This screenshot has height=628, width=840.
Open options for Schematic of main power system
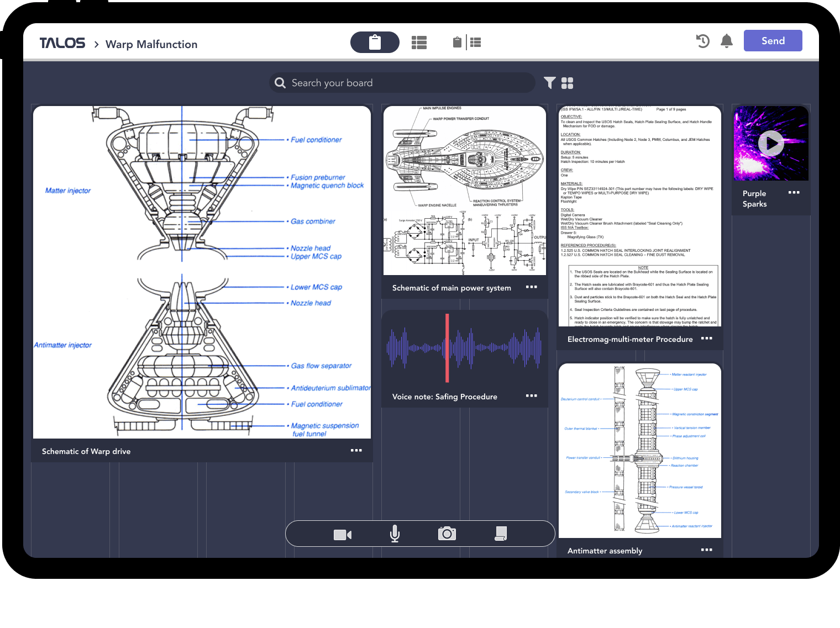pyautogui.click(x=532, y=287)
